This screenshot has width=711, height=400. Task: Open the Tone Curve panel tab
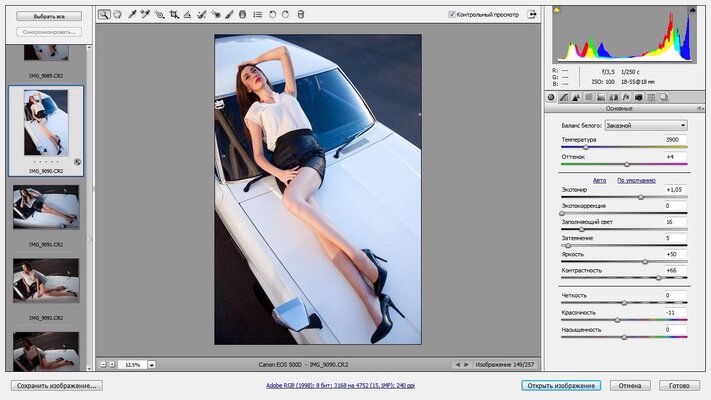point(564,97)
